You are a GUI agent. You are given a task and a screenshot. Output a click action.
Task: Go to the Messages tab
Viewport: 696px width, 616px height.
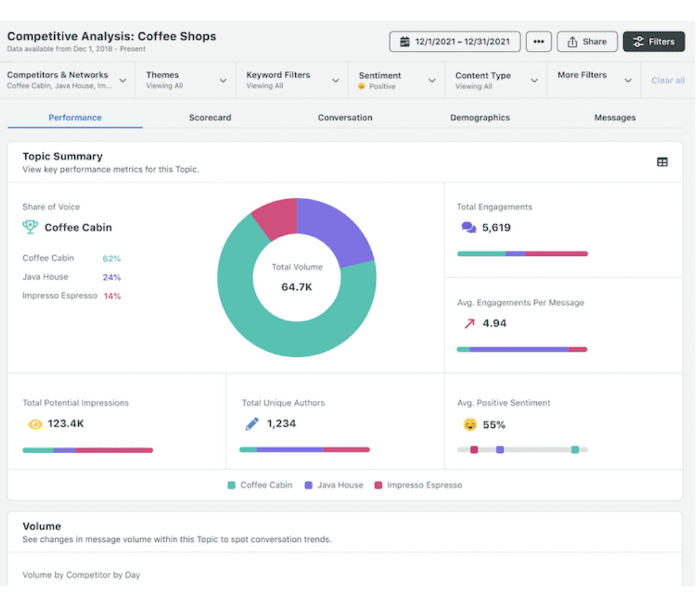(615, 118)
